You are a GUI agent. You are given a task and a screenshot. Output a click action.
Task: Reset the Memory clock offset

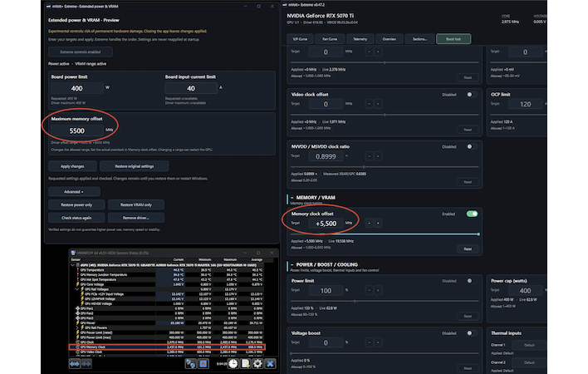pos(468,249)
